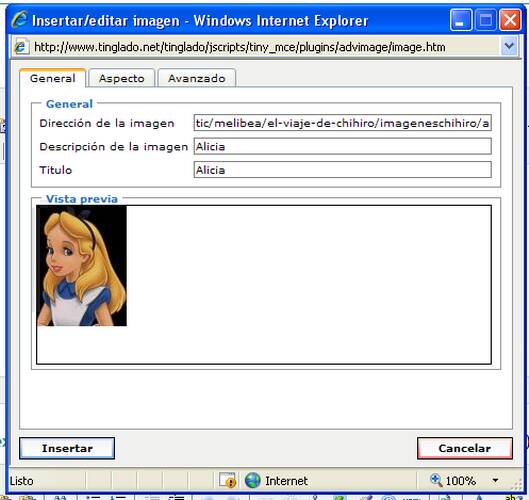529x500 pixels.
Task: Open the zoom level dropdown arrow
Action: [x=495, y=480]
